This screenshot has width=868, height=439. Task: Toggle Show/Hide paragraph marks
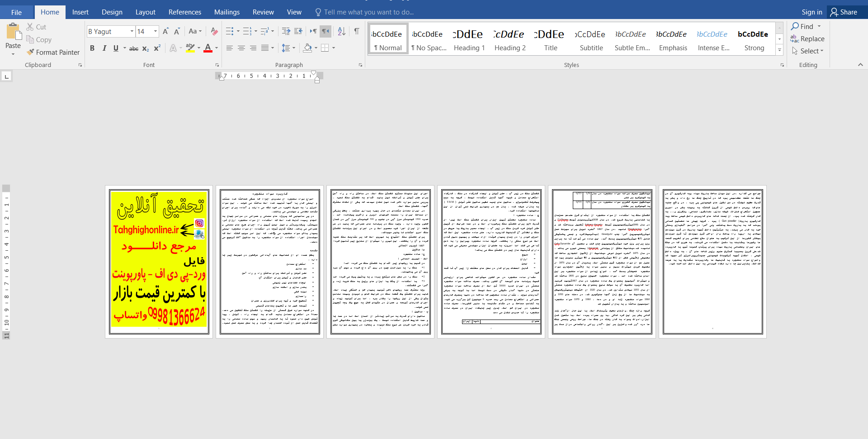[357, 31]
